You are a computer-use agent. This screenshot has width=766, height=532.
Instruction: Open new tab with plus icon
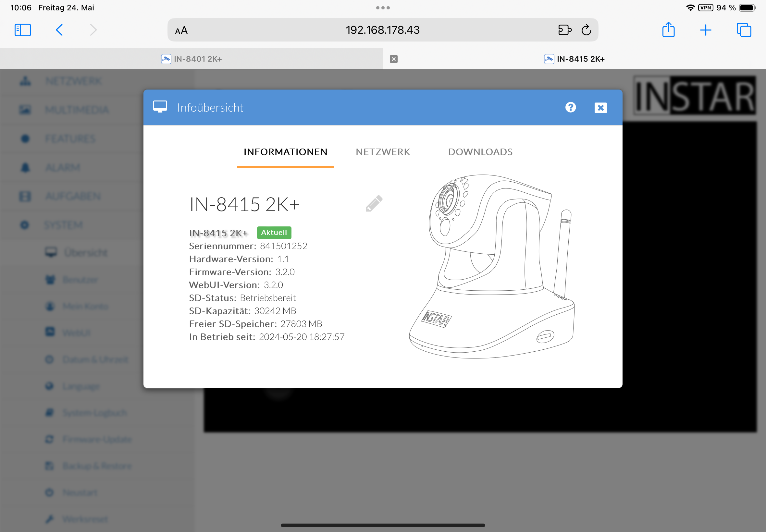(705, 30)
